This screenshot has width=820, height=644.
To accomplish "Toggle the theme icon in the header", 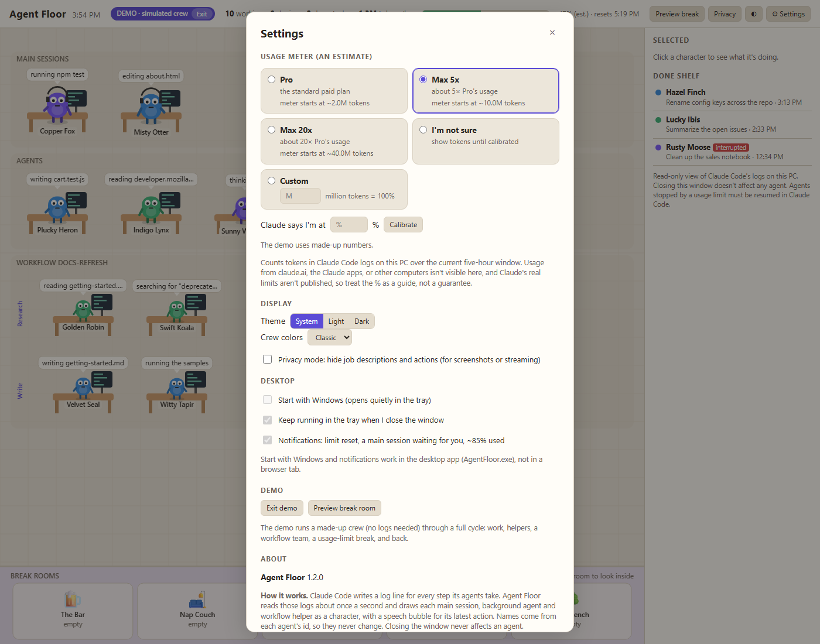I will [x=754, y=14].
